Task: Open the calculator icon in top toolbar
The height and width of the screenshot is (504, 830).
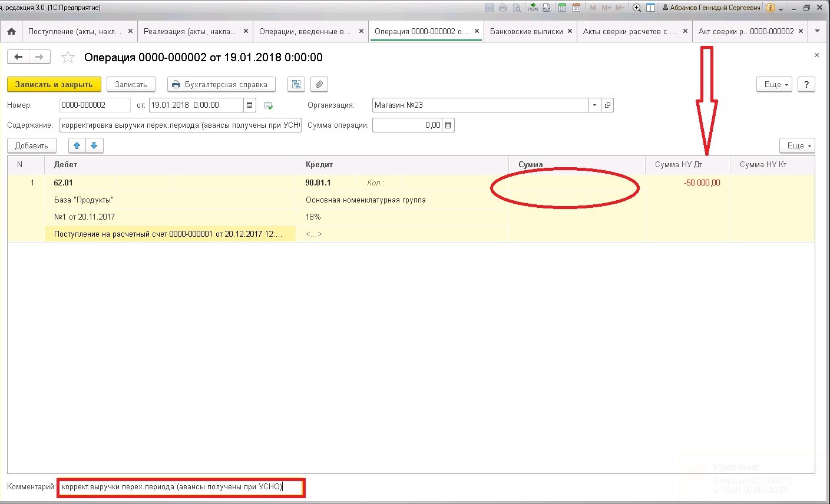Action: [x=563, y=8]
